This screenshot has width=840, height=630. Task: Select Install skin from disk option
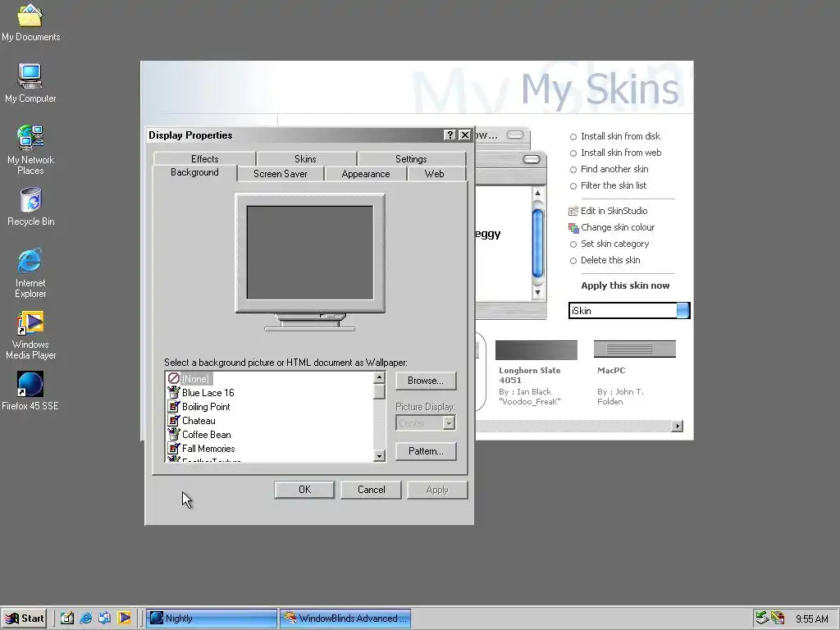click(615, 136)
